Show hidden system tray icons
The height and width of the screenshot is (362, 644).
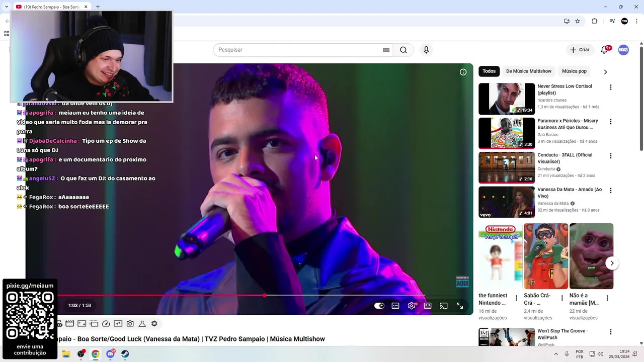pos(556,354)
